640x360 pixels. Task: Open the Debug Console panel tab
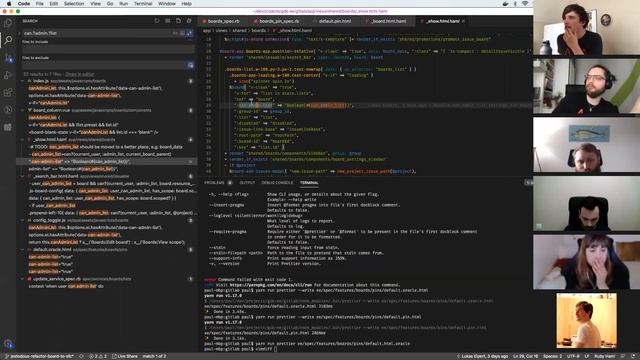[x=277, y=183]
